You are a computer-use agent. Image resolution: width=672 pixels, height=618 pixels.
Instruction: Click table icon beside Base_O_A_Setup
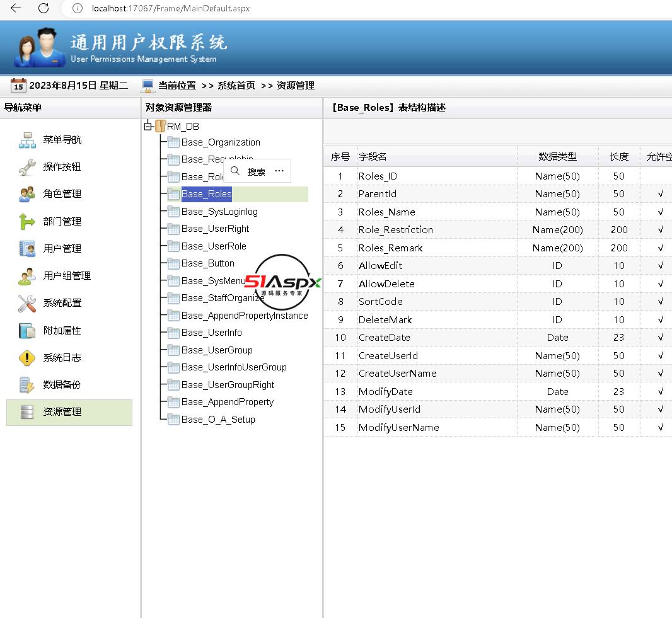click(x=173, y=420)
